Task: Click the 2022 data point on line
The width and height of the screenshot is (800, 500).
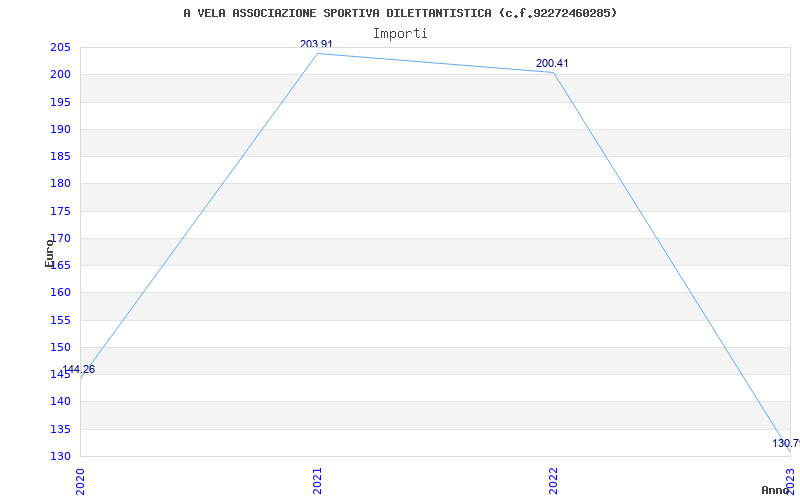Action: (x=554, y=72)
